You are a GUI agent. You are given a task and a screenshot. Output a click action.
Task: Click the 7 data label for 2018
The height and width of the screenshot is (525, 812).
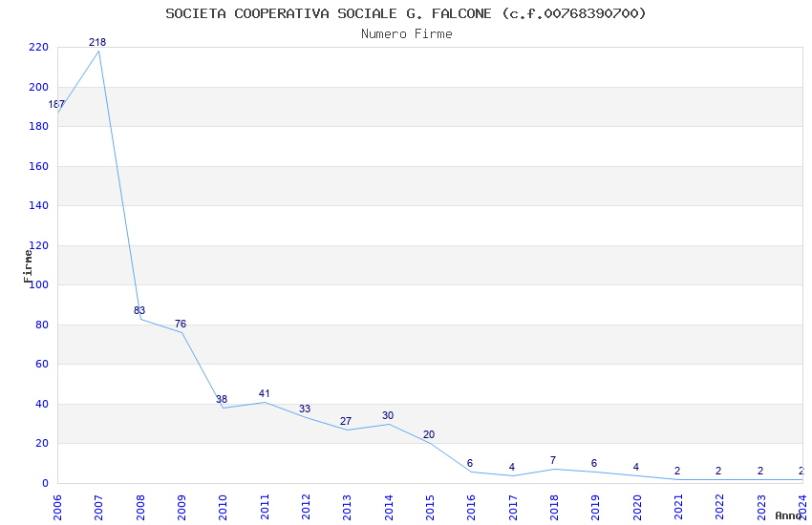pyautogui.click(x=553, y=460)
